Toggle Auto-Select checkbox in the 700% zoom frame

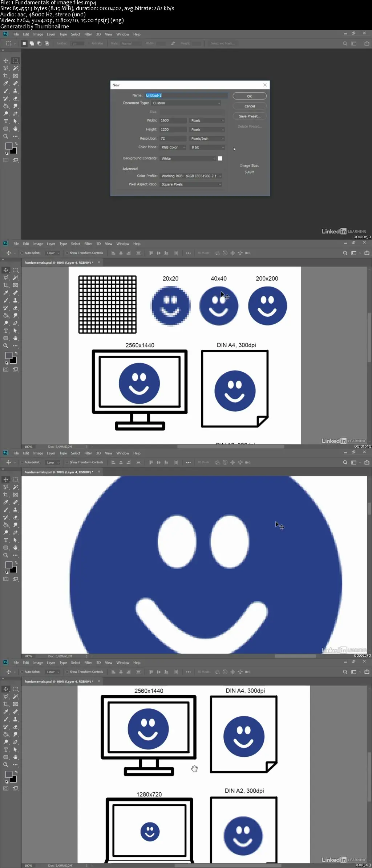[x=22, y=463]
